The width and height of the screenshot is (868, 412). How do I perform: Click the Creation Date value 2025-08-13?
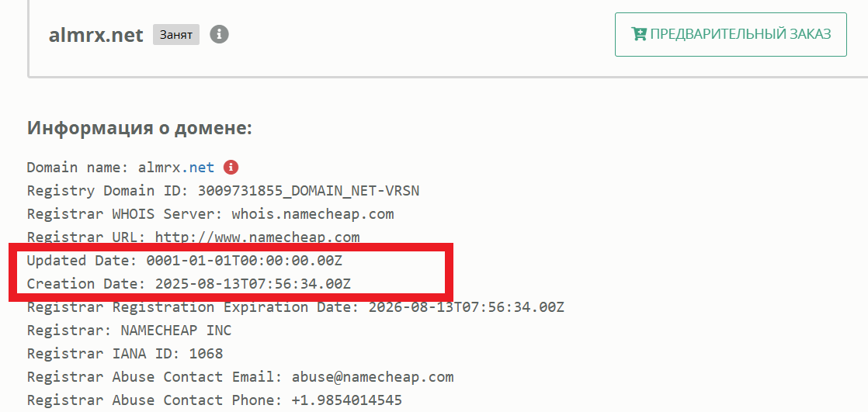coord(253,284)
